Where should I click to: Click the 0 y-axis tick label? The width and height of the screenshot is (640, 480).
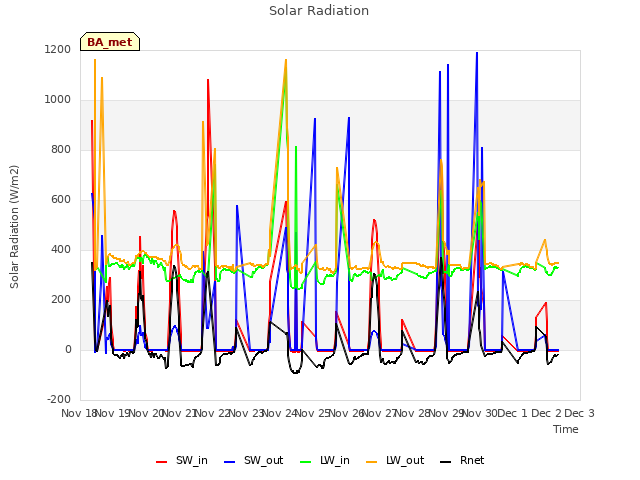click(68, 350)
